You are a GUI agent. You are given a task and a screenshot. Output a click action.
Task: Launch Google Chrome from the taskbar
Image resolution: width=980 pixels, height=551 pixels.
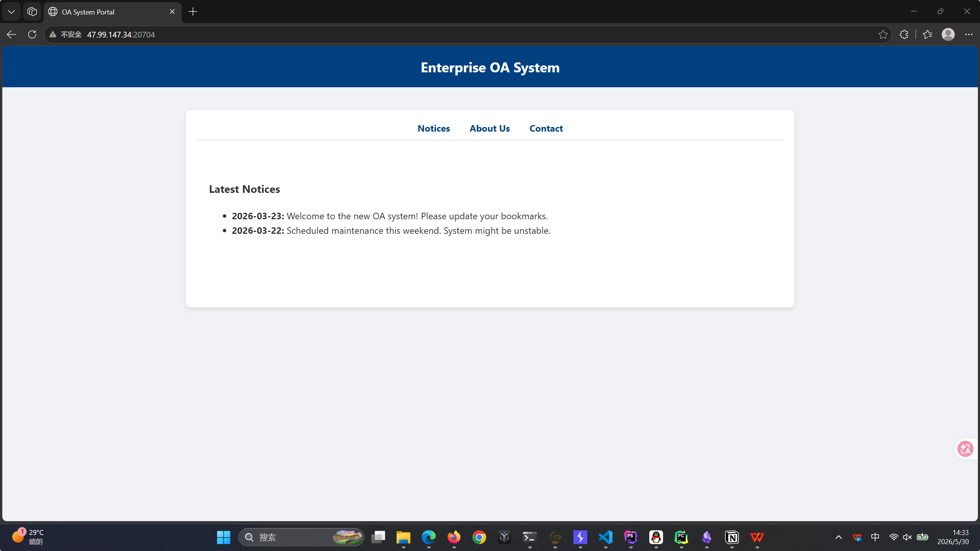click(479, 537)
